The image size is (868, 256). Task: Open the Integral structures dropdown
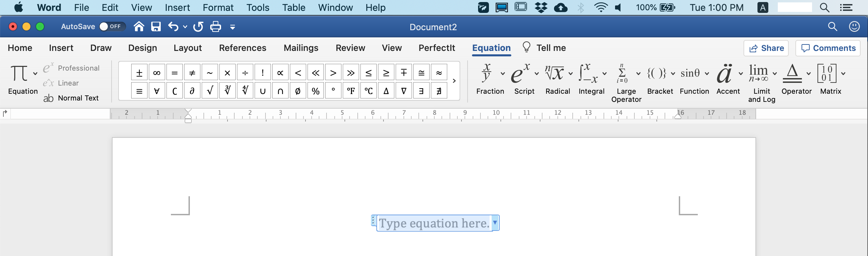[605, 73]
